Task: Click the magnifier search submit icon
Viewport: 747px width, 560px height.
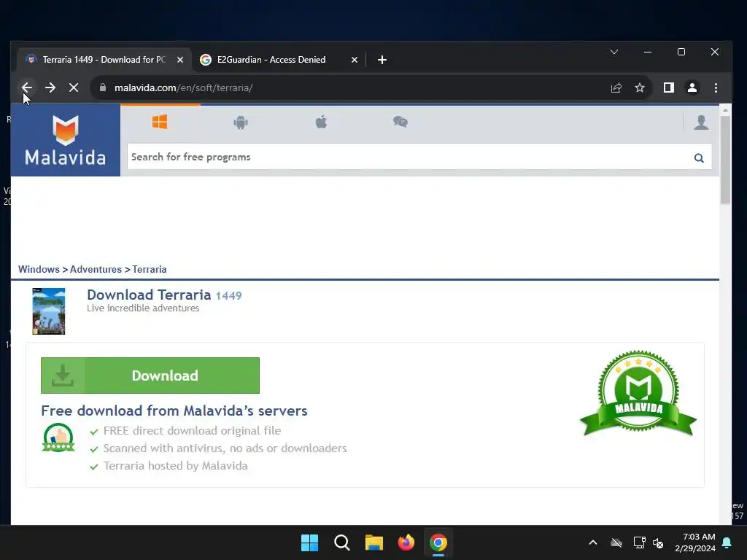Action: (x=699, y=158)
